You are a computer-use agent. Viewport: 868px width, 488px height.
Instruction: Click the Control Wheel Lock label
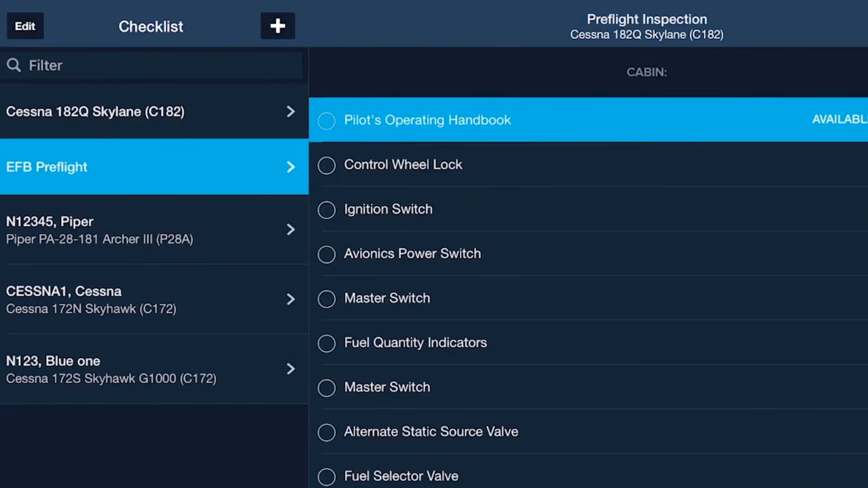(403, 164)
